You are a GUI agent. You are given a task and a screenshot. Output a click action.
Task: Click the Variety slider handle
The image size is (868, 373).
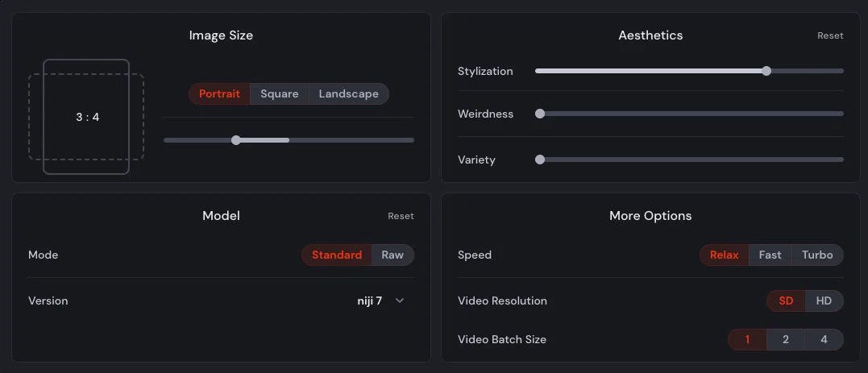coord(540,160)
